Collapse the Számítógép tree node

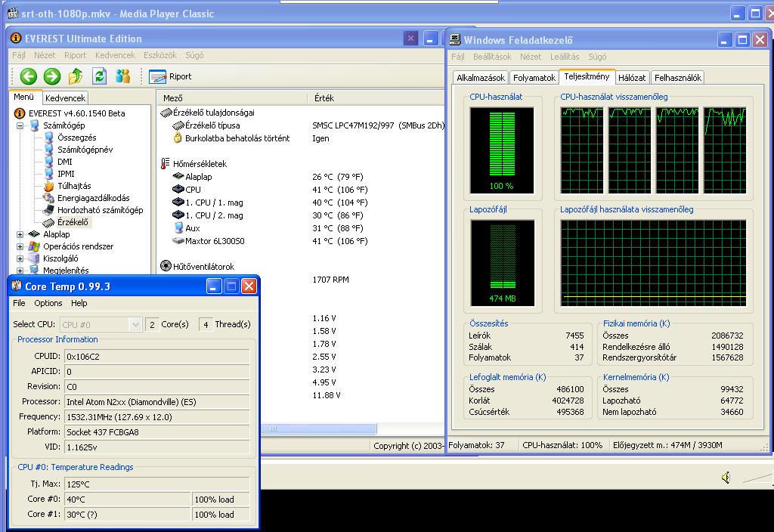20,126
